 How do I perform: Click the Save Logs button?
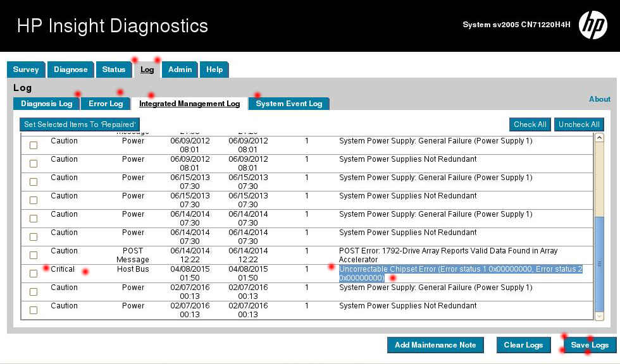[590, 345]
